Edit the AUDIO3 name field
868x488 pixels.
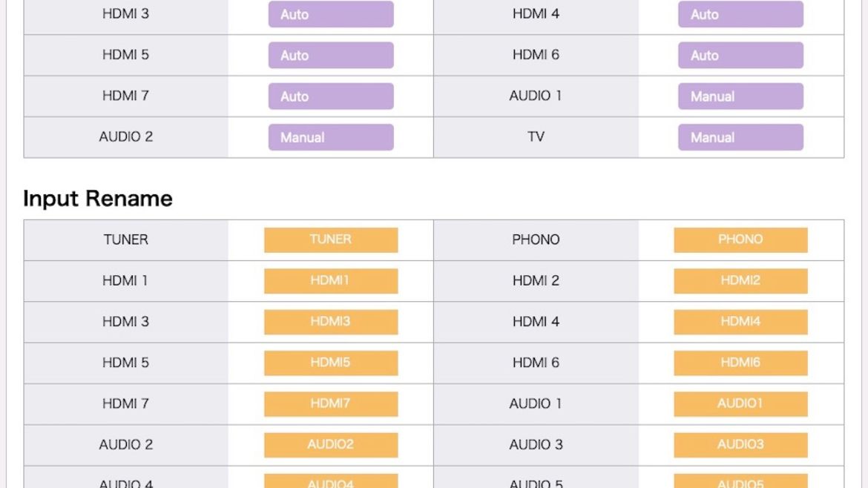[x=740, y=445]
